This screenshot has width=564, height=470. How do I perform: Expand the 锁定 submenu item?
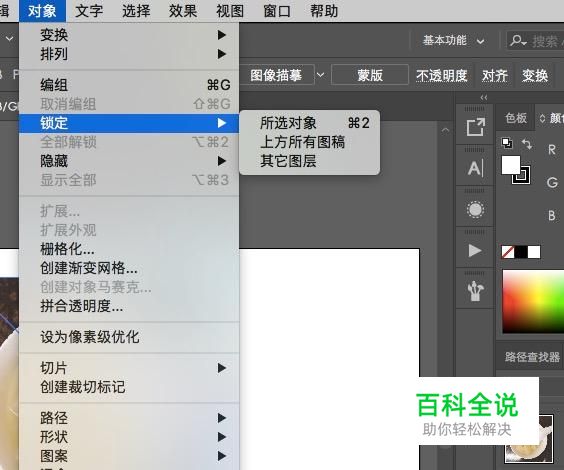(129, 123)
